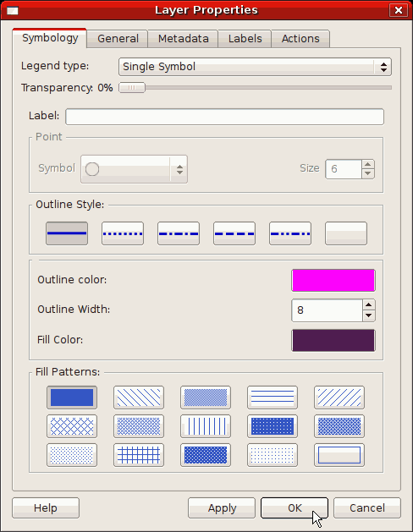Pick the vertical lines fill pattern
Viewport: 413px width, 532px height.
click(206, 426)
